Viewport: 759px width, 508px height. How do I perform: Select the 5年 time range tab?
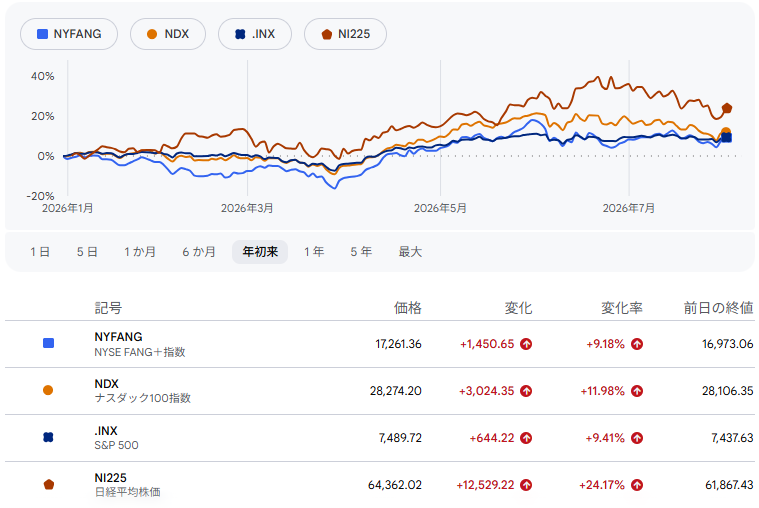coord(361,252)
